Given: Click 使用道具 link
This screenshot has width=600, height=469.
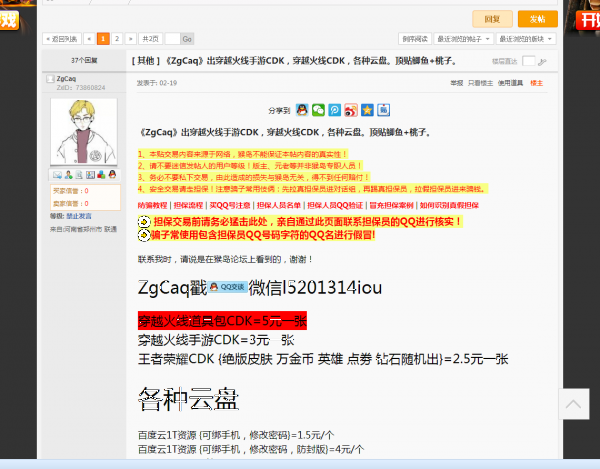Looking at the screenshot, I should (510, 83).
